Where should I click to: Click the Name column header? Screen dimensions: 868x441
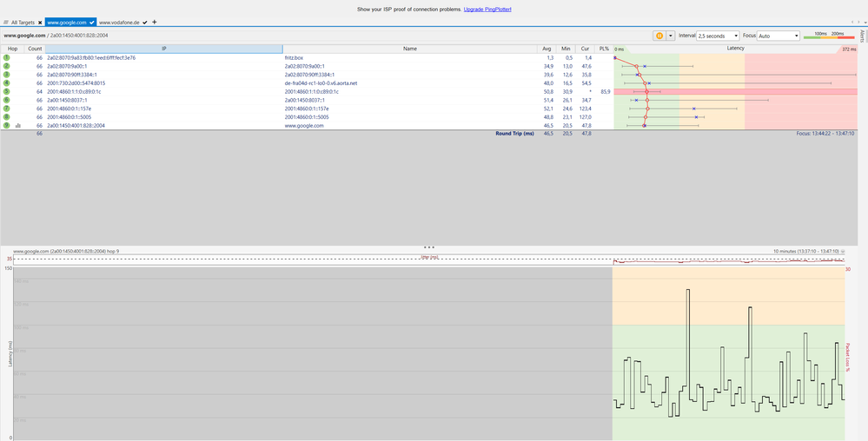[409, 49]
